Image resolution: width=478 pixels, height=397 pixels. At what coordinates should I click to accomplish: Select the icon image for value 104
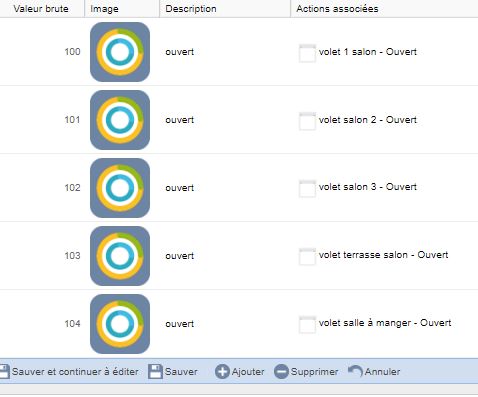point(120,324)
